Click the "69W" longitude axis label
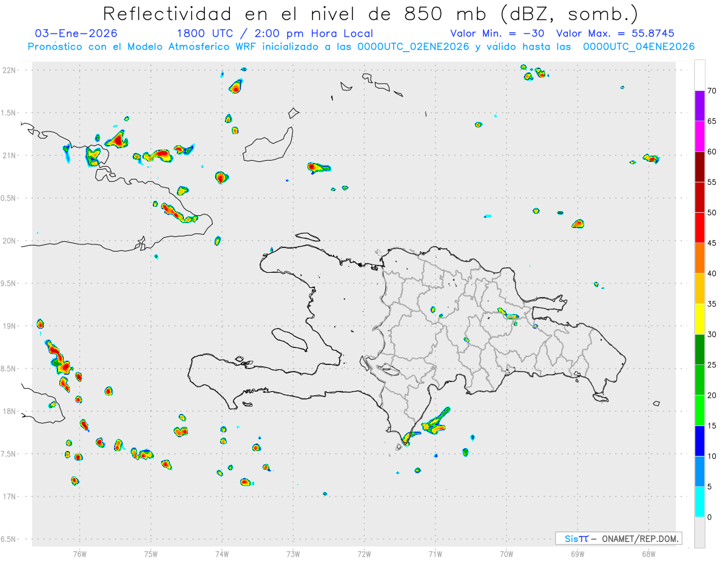Image resolution: width=728 pixels, height=562 pixels. pos(578,554)
